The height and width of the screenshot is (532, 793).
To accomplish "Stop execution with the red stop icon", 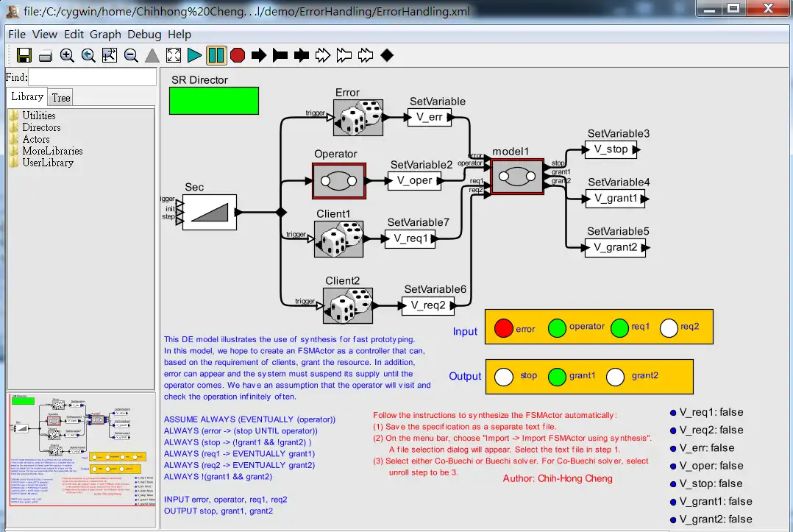I will 237,55.
